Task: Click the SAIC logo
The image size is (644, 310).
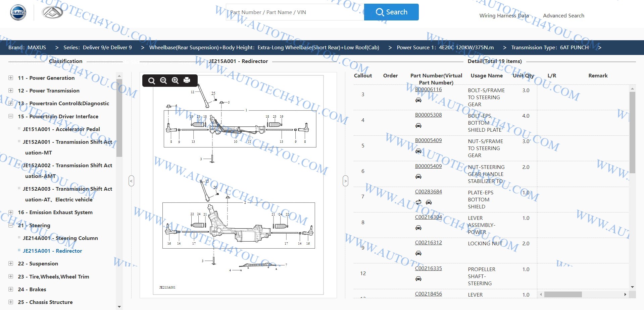Action: coord(18,12)
